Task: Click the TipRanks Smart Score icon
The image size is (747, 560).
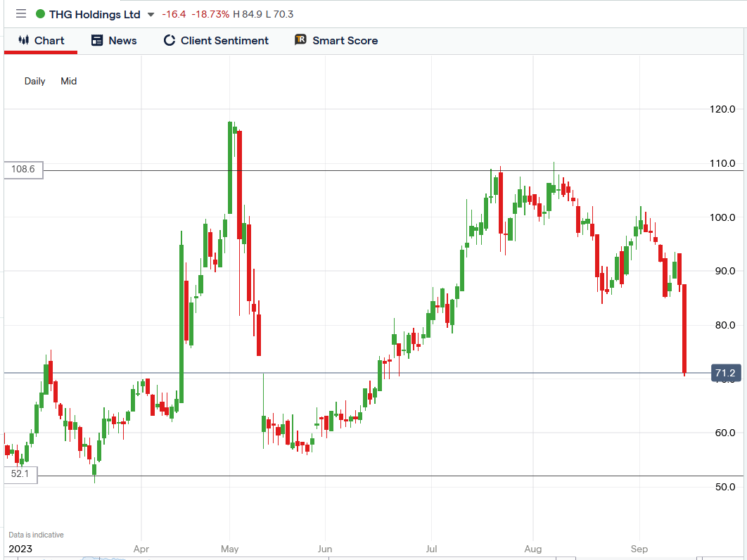Action: pyautogui.click(x=300, y=39)
